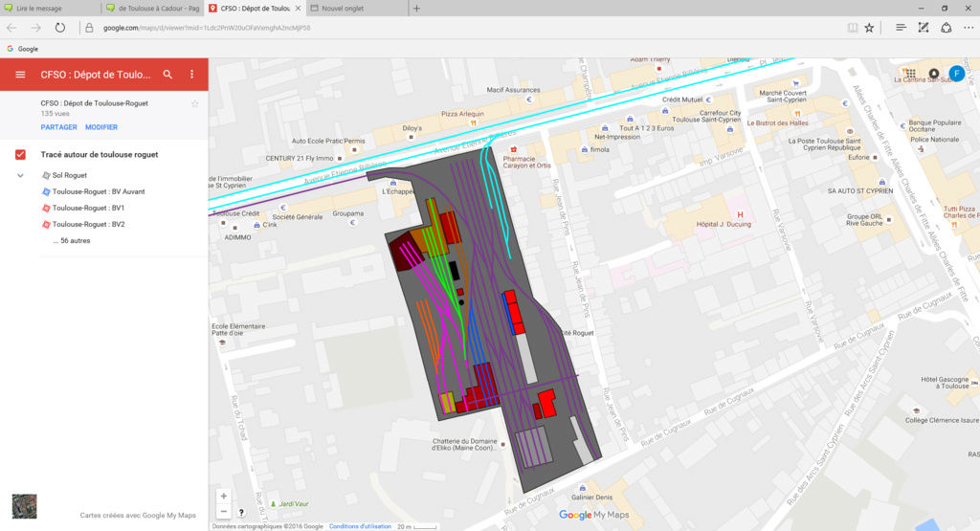Image resolution: width=980 pixels, height=531 pixels.
Task: Expand the '56 autres' hidden items
Action: pyautogui.click(x=72, y=240)
